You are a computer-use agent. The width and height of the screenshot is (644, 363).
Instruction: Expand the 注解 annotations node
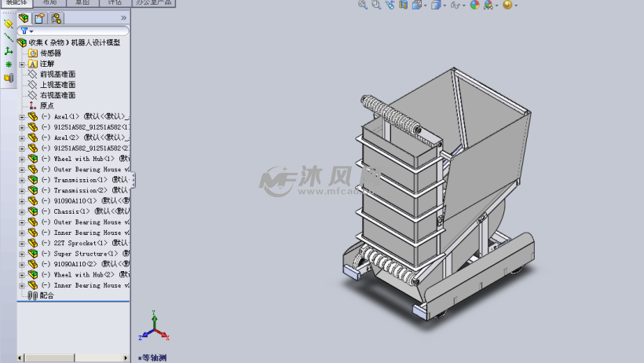(22, 64)
